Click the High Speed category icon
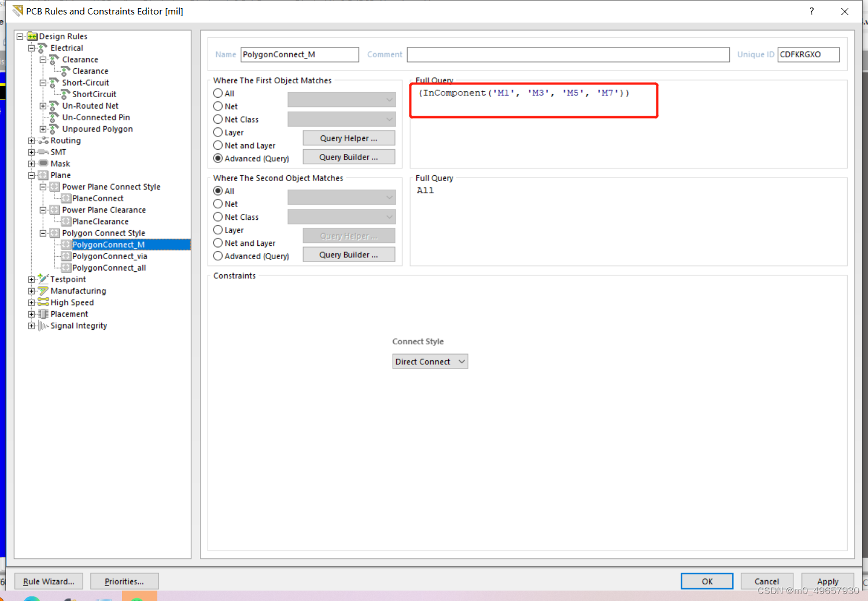868x601 pixels. (x=43, y=303)
